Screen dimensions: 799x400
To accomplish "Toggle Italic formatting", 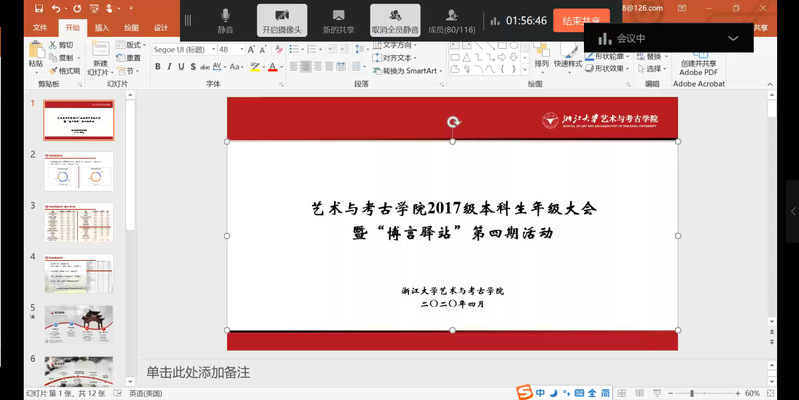I will (x=169, y=67).
